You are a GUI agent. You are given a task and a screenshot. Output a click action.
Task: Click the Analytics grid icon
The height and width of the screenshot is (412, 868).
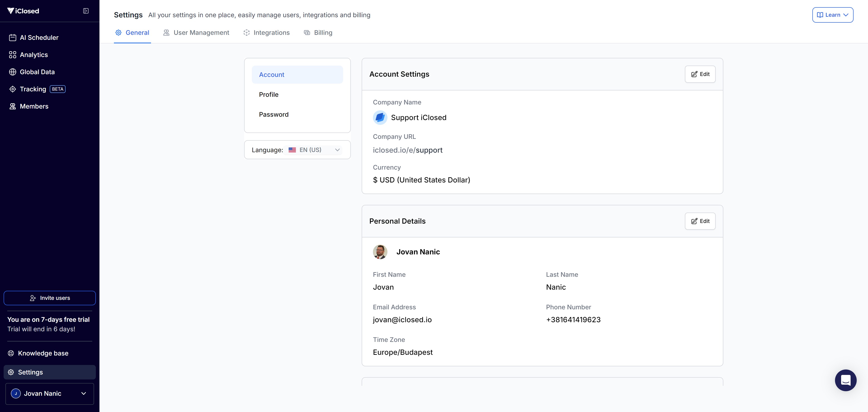pos(12,55)
